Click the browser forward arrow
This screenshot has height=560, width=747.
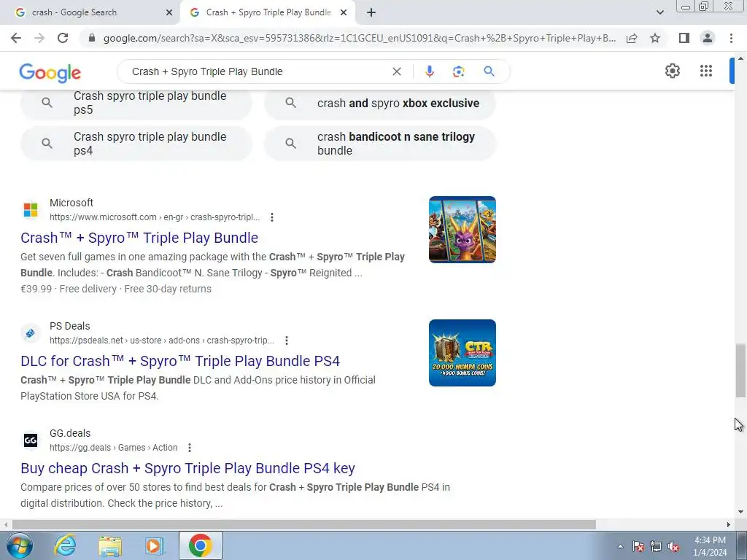tap(39, 38)
